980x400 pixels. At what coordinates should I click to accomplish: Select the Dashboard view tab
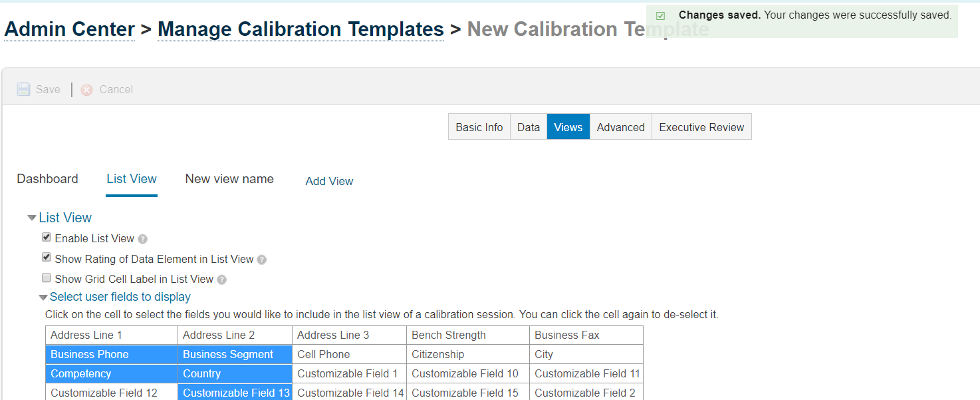tap(47, 179)
